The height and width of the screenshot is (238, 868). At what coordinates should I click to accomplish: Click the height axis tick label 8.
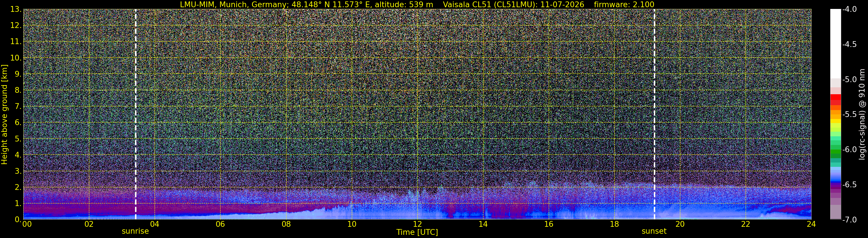[18, 90]
